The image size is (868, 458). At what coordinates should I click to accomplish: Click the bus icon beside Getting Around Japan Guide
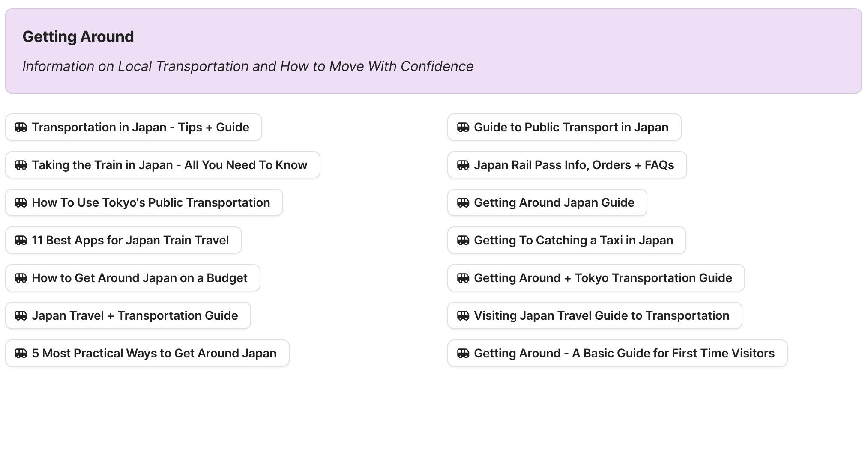463,202
